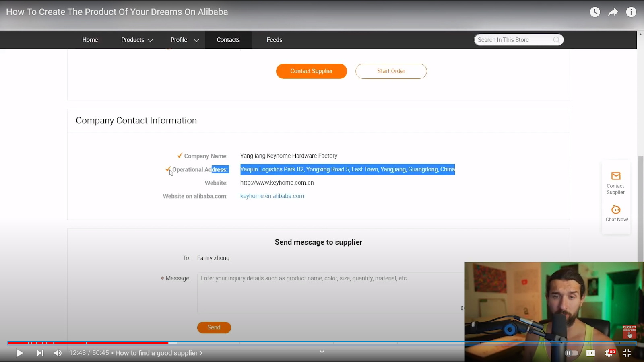Click the verified check next to Company Name
The width and height of the screenshot is (644, 362).
(x=180, y=156)
